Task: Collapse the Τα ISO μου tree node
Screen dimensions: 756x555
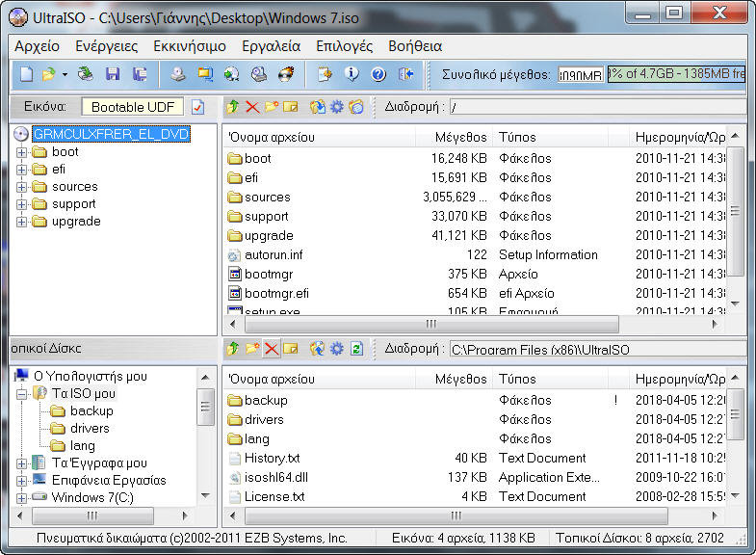Action: [x=22, y=394]
